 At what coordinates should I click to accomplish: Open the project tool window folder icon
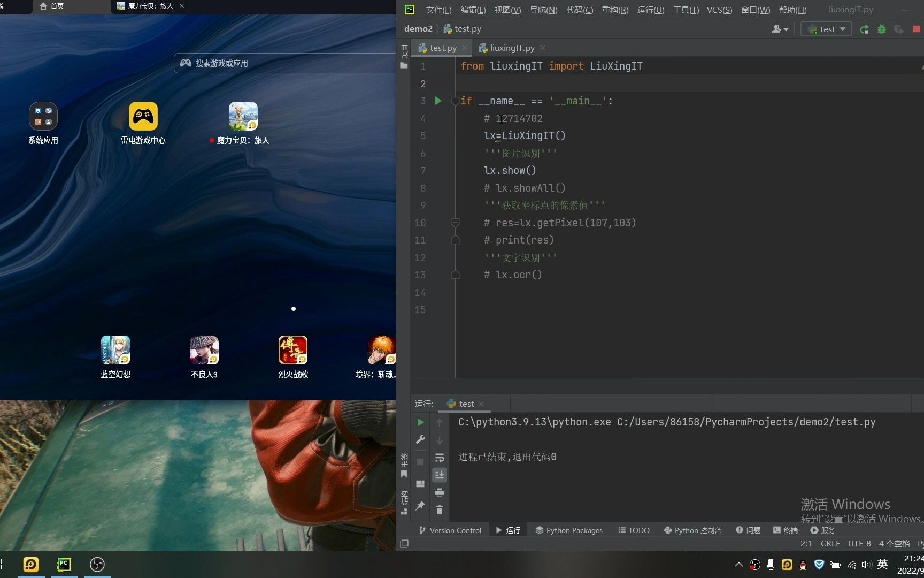coord(404,65)
